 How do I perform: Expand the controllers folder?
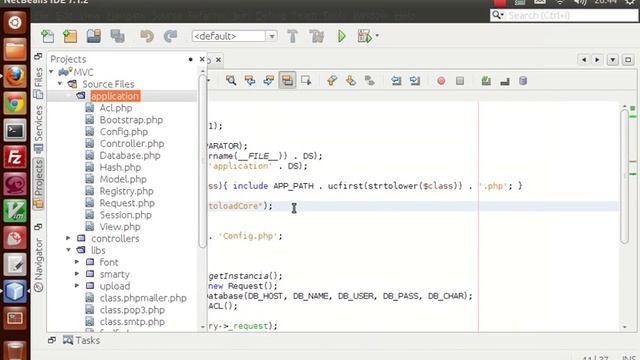(x=68, y=238)
